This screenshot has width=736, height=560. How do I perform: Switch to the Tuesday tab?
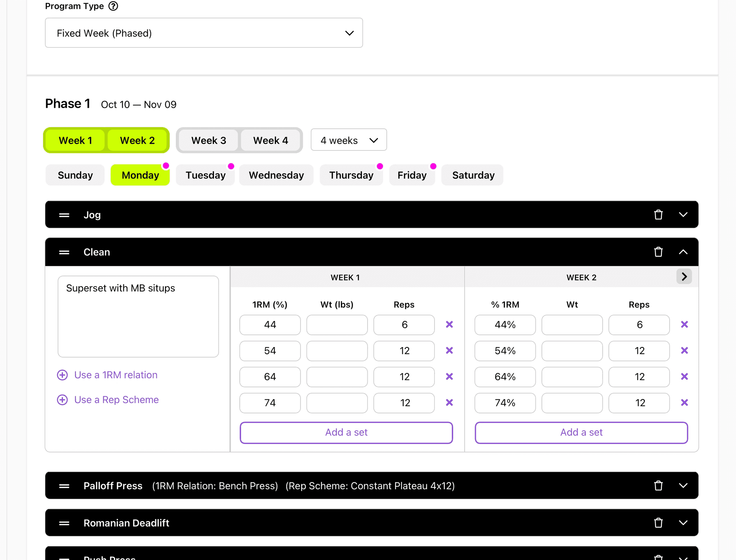(205, 175)
